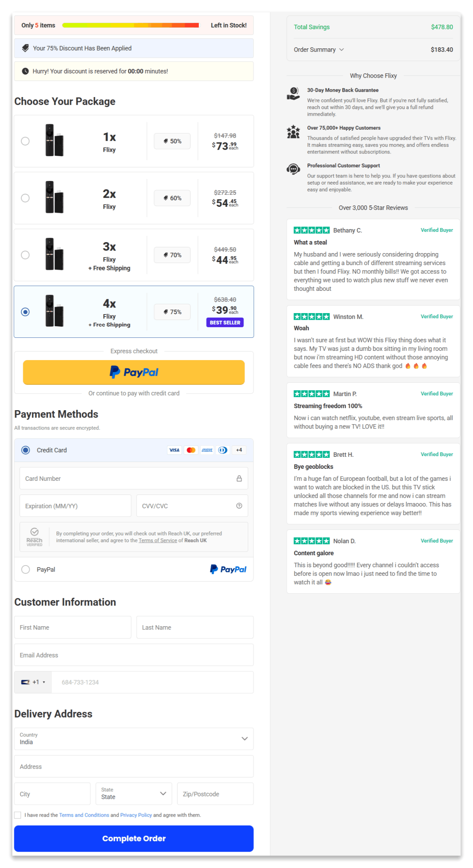Screen dimensions: 473x868
Task: Select the 1x Flixy package radio button
Action: coord(25,141)
